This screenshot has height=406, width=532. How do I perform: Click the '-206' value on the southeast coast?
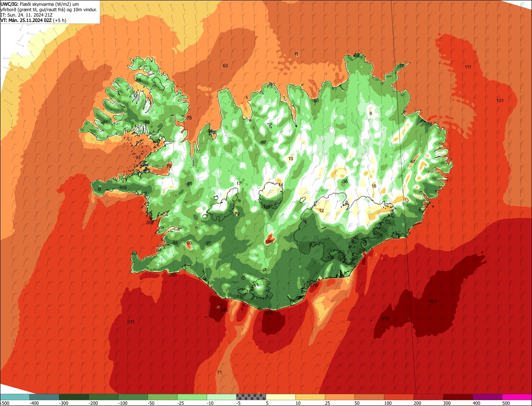click(362, 250)
